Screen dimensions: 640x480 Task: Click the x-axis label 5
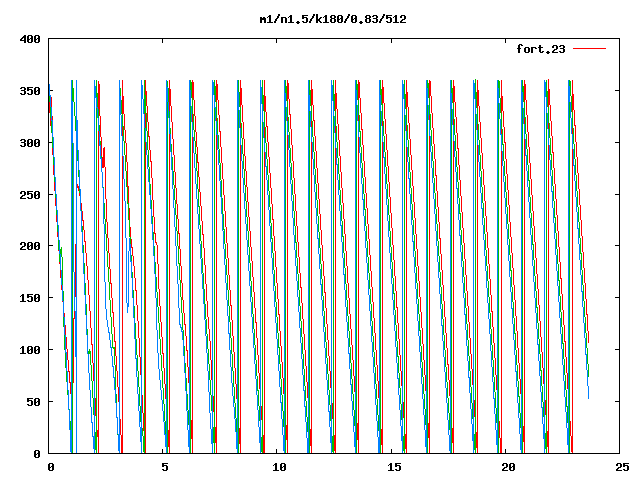[x=164, y=467]
